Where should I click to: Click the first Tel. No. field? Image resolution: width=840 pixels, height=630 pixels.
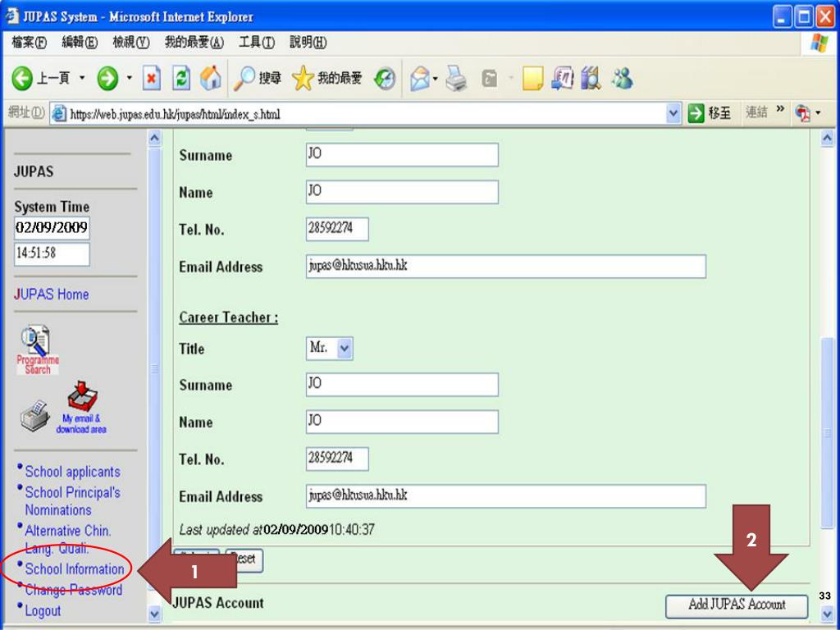click(x=337, y=229)
